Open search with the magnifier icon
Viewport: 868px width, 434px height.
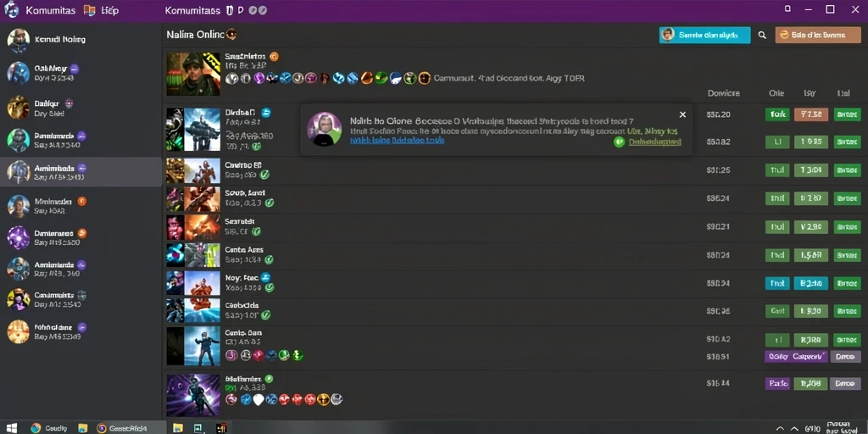762,35
